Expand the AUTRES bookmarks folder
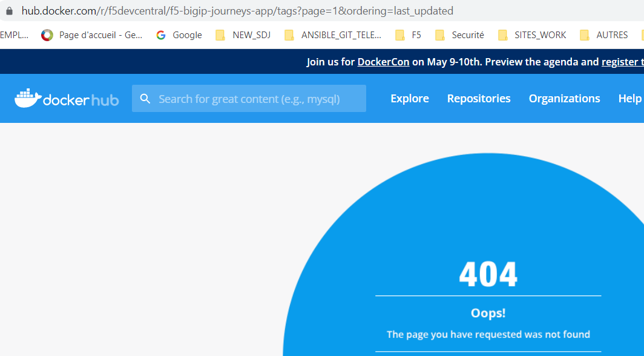 click(585, 35)
